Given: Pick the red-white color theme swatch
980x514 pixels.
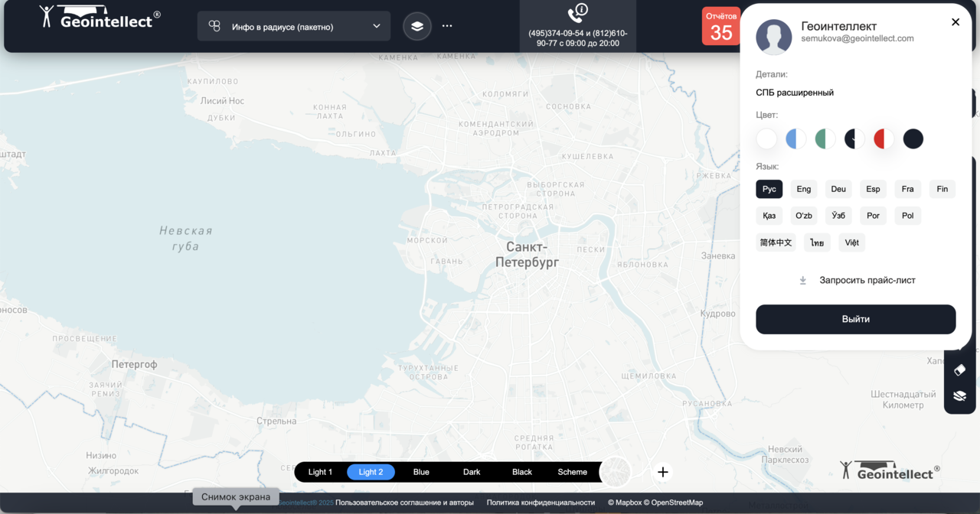Looking at the screenshot, I should [x=884, y=138].
